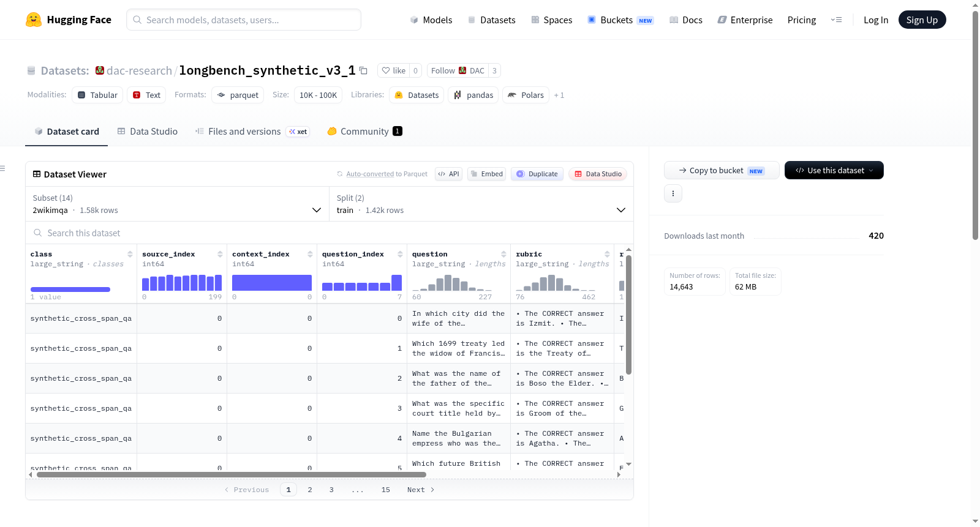The image size is (980, 527).
Task: Click the Sign Up button
Action: click(x=922, y=20)
